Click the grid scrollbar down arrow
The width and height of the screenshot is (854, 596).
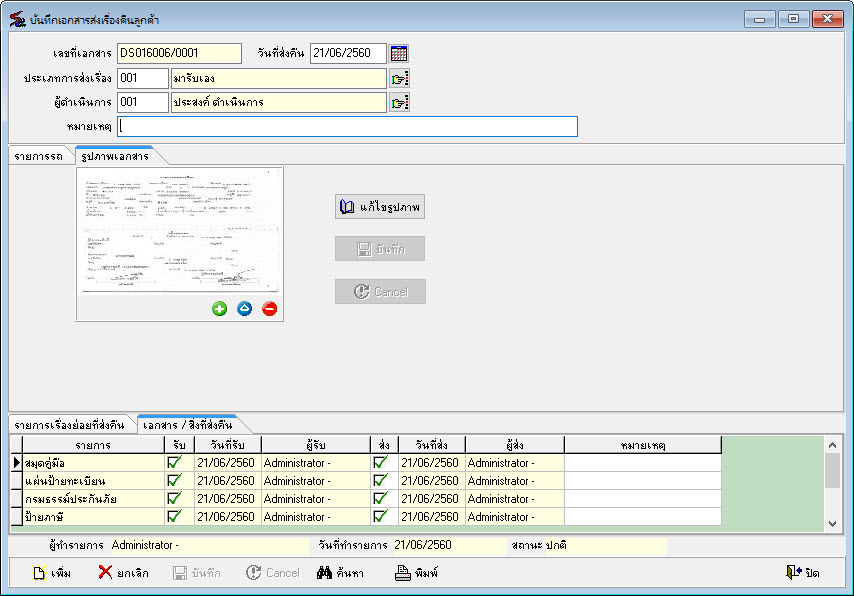click(x=832, y=524)
